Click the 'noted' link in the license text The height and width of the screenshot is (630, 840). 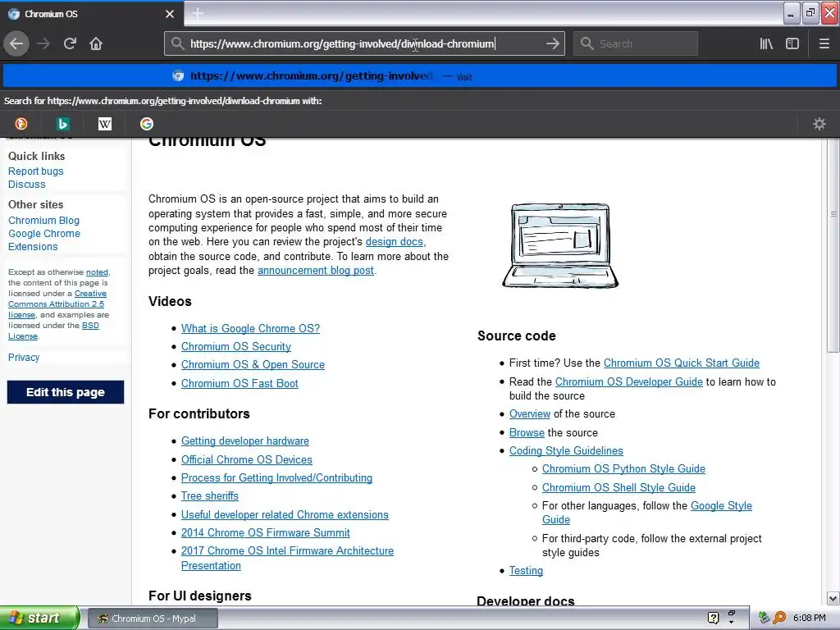click(97, 272)
